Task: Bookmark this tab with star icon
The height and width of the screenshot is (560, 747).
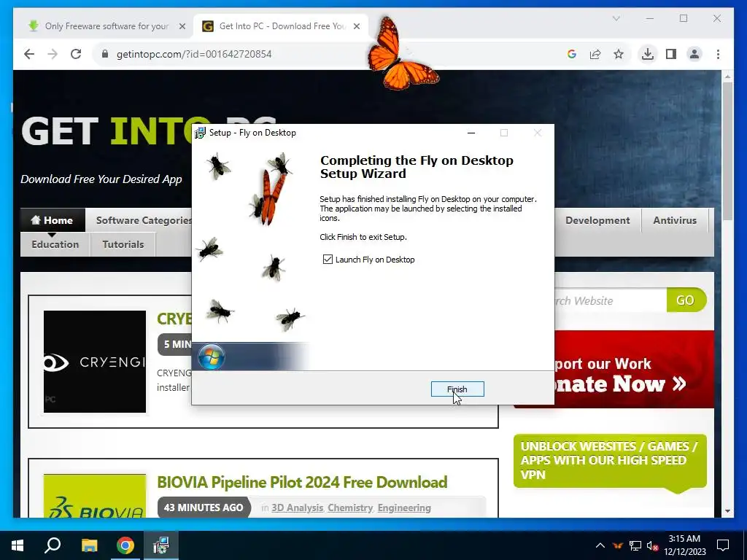Action: pos(619,54)
